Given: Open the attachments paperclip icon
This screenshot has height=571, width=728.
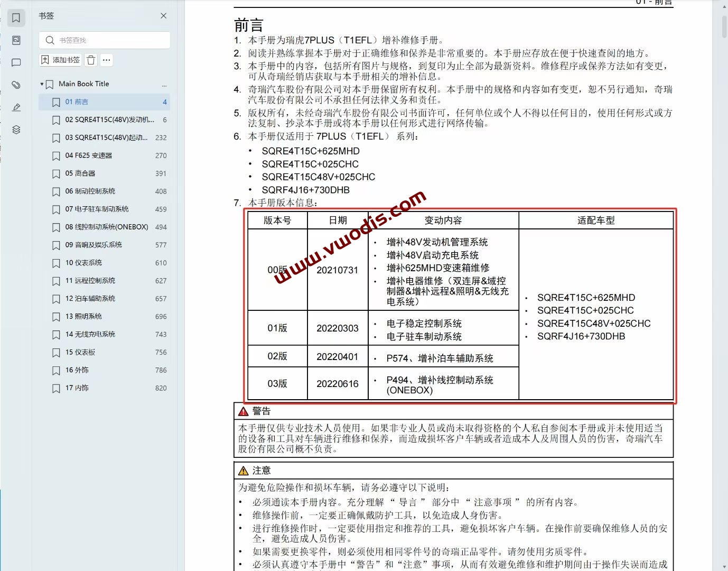Looking at the screenshot, I should (16, 85).
